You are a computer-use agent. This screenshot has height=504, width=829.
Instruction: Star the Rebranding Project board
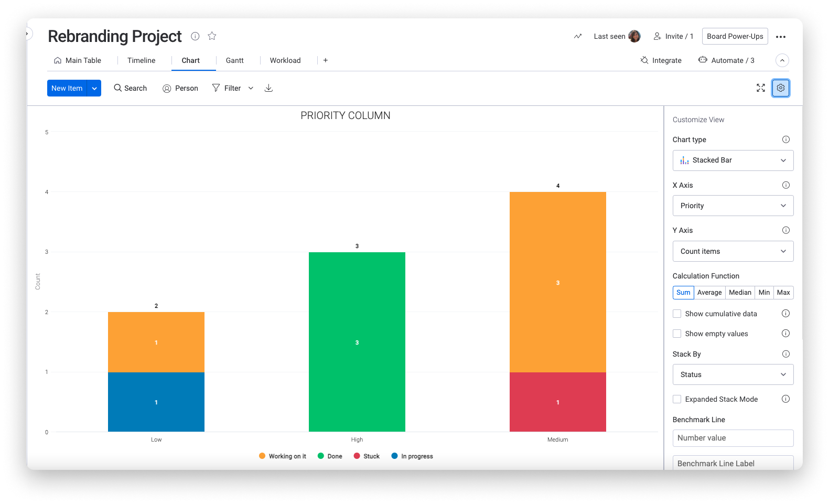[x=212, y=36]
